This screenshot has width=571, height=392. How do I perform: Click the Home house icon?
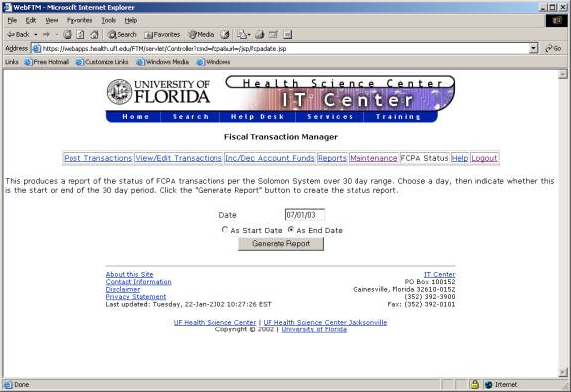94,35
